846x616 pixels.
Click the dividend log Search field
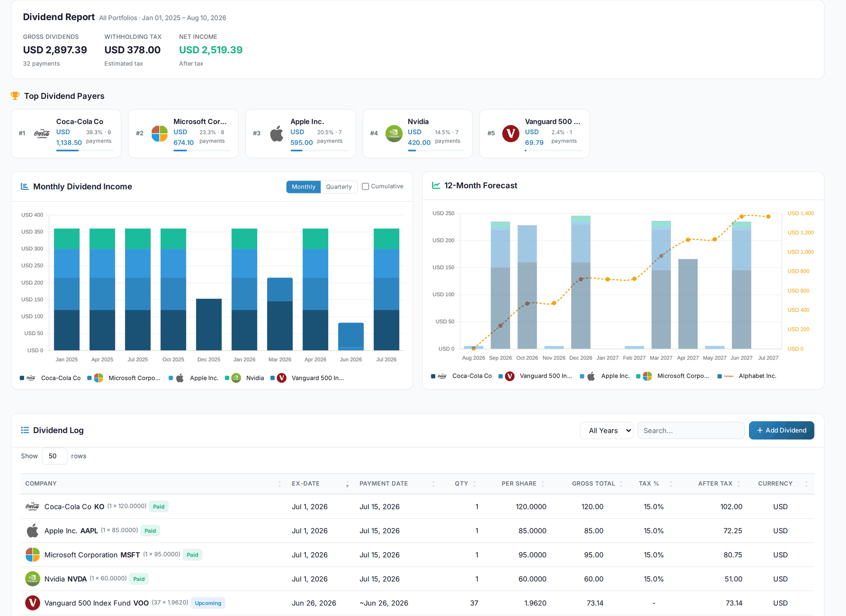pyautogui.click(x=690, y=430)
